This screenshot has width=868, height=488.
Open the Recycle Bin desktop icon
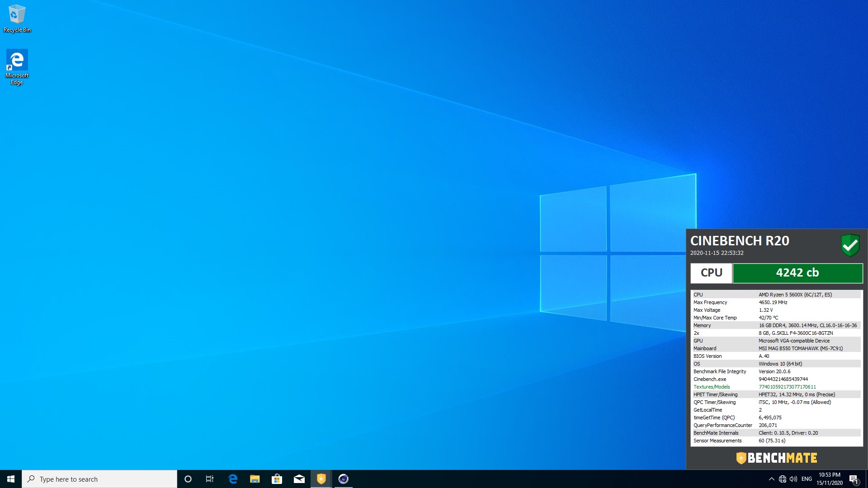pos(17,19)
